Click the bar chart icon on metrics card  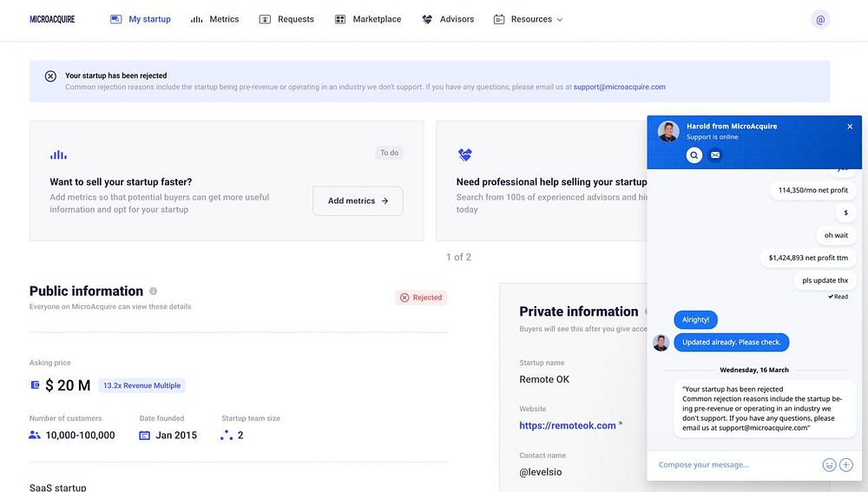58,155
